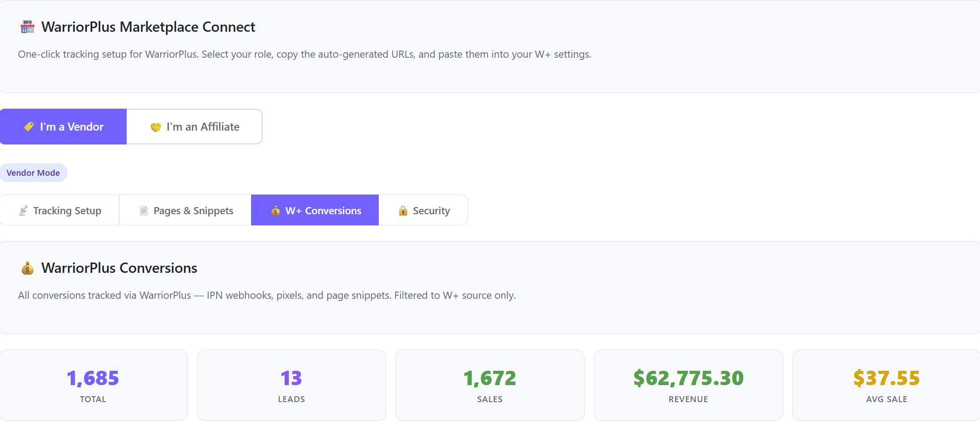Click the One-click tracking setup description text
Screen dimensions: 980x424
click(304, 54)
